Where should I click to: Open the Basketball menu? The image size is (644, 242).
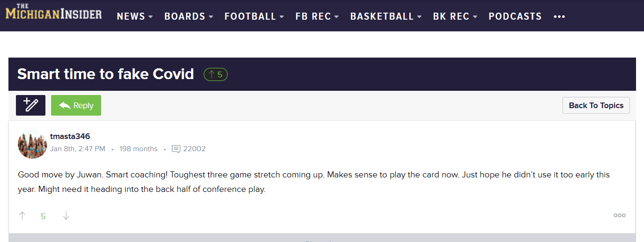pyautogui.click(x=386, y=16)
